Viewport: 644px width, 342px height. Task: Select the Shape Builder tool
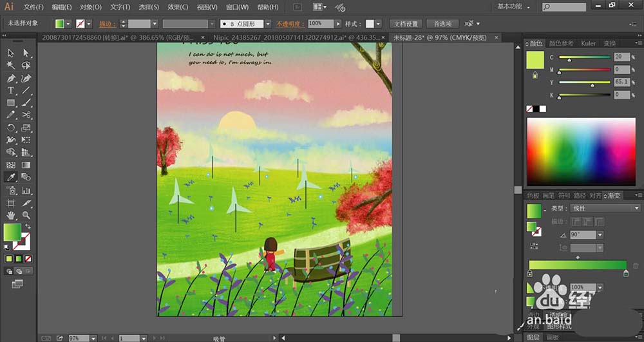point(11,152)
